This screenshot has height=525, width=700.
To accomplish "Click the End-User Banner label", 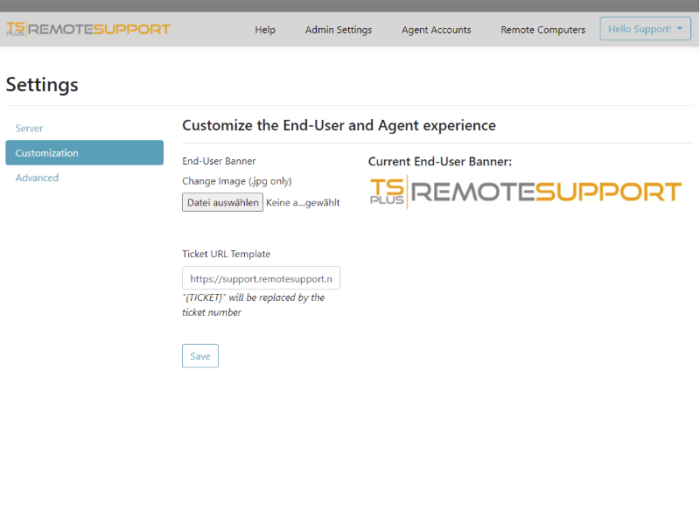I will click(x=219, y=161).
